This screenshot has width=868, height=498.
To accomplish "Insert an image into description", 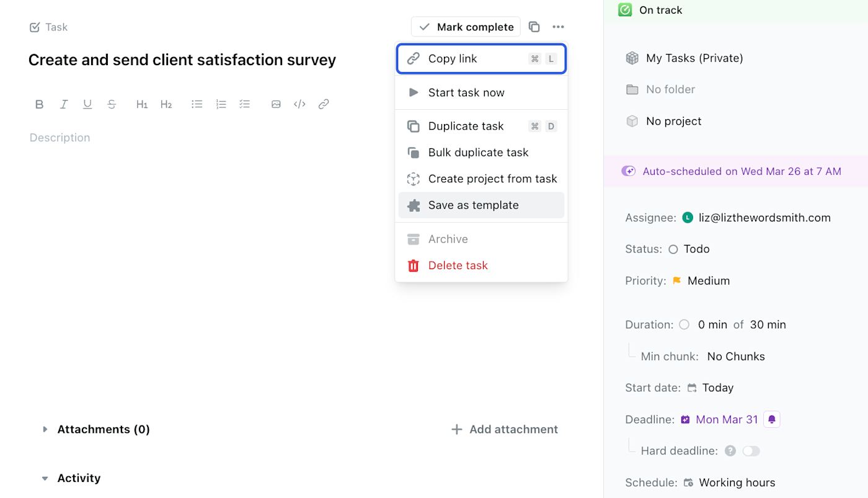I will pyautogui.click(x=276, y=104).
